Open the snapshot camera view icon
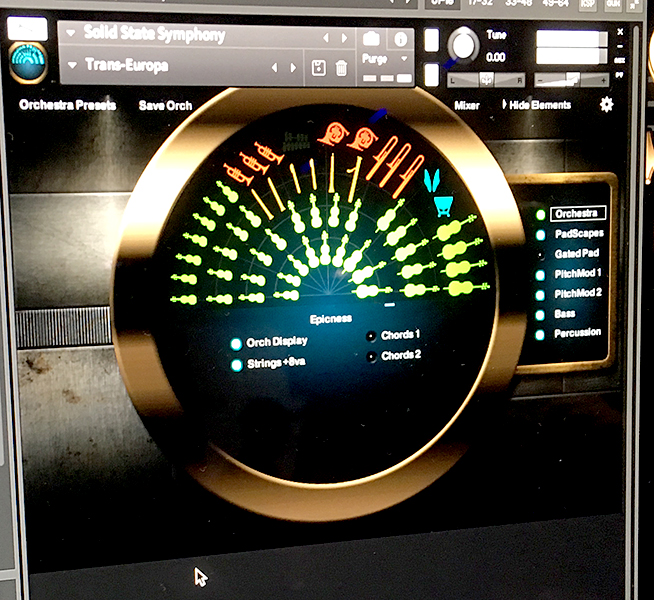The height and width of the screenshot is (600, 654). (x=371, y=39)
